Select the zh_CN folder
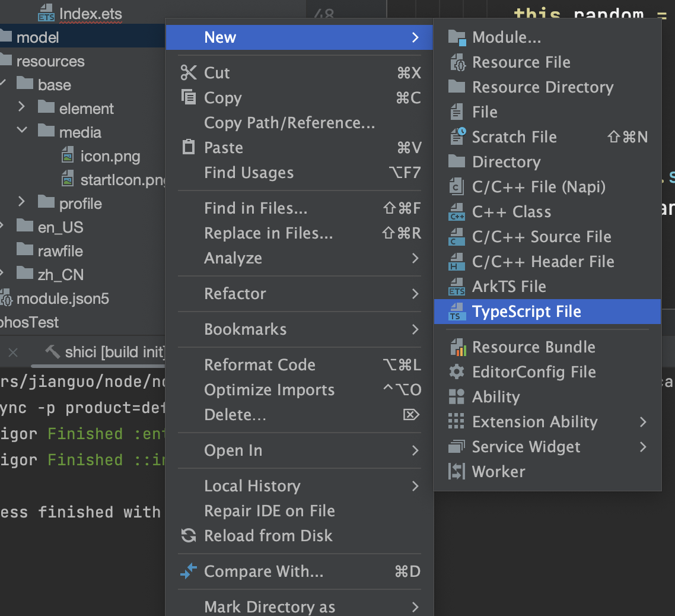 (61, 275)
